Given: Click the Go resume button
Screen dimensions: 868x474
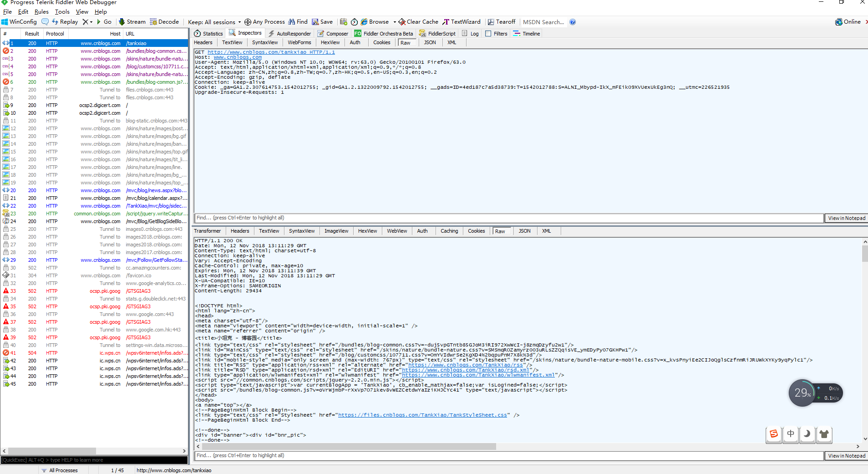Looking at the screenshot, I should point(104,22).
